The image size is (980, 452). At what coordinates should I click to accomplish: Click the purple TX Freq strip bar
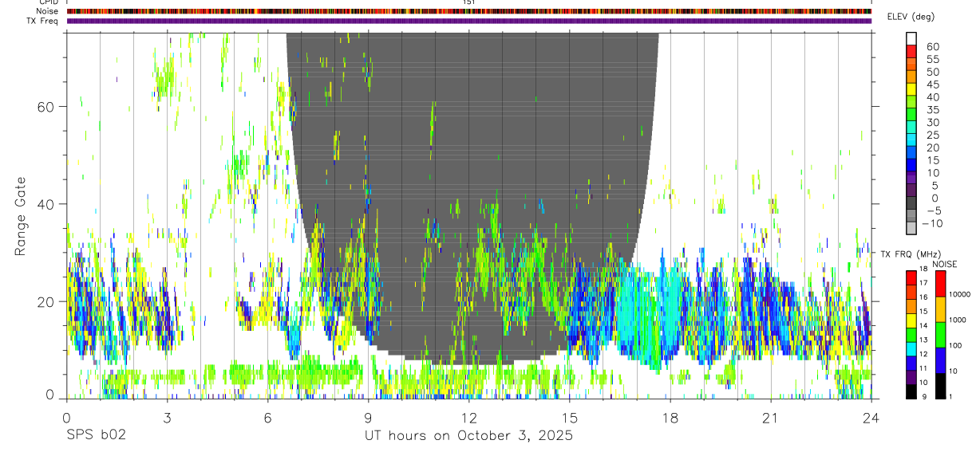pos(469,21)
